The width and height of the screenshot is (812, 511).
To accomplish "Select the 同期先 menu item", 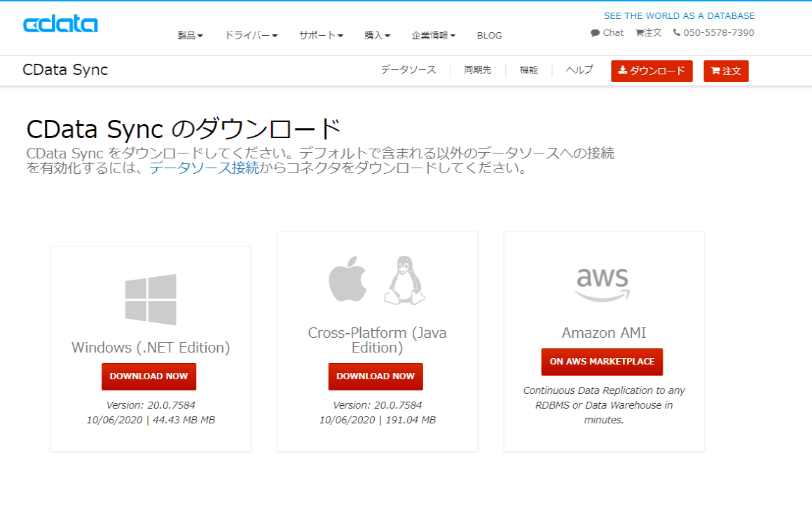I will click(478, 70).
